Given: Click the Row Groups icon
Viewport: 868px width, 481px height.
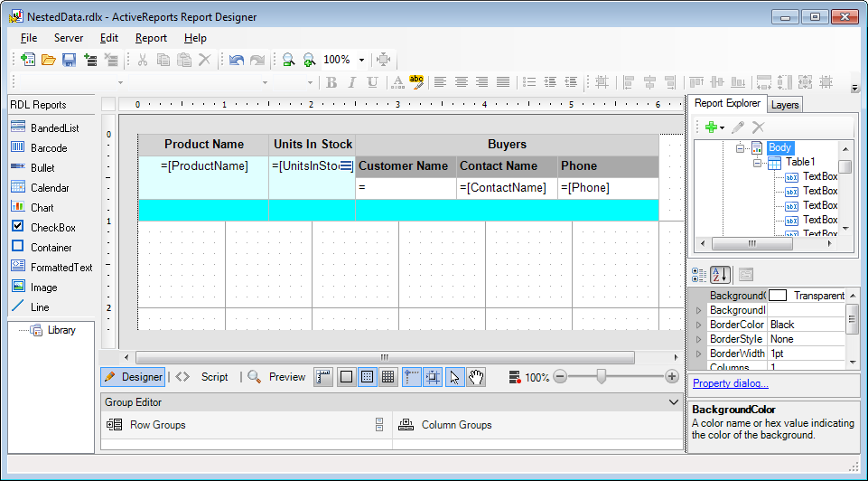Looking at the screenshot, I should point(115,425).
